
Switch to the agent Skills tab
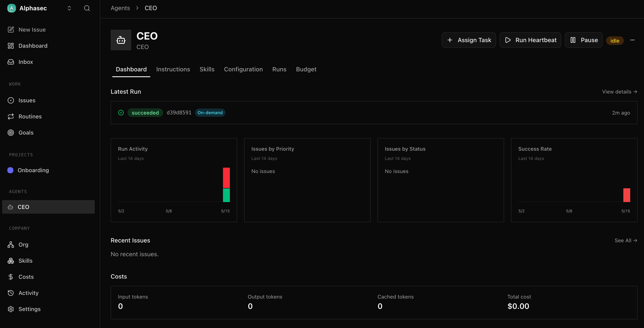pyautogui.click(x=207, y=69)
